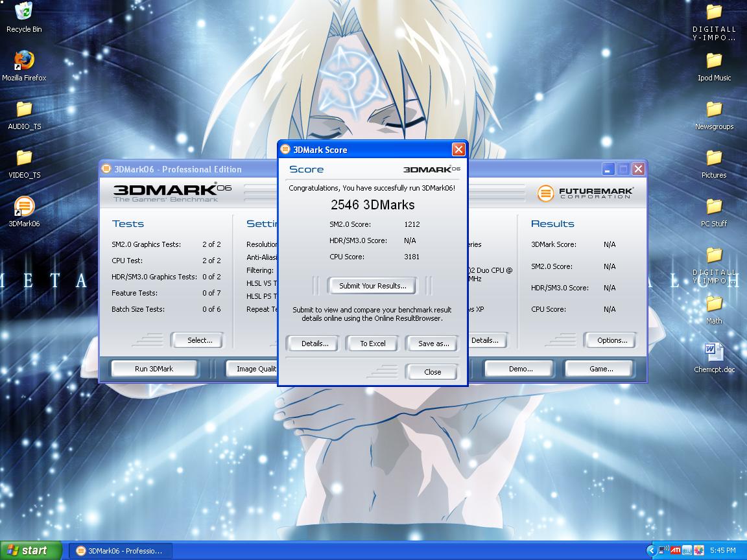The height and width of the screenshot is (560, 747).
Task: Export results with To Excel
Action: tap(372, 344)
